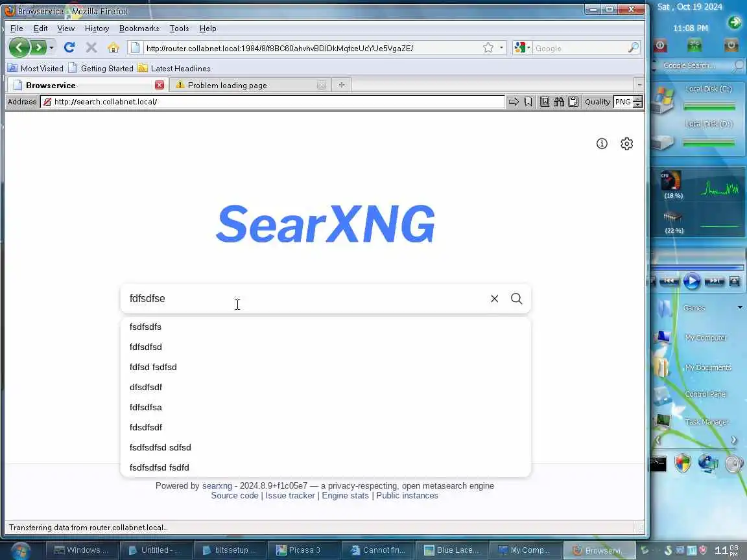
Task: Play media with sidebar play button
Action: coord(692,281)
